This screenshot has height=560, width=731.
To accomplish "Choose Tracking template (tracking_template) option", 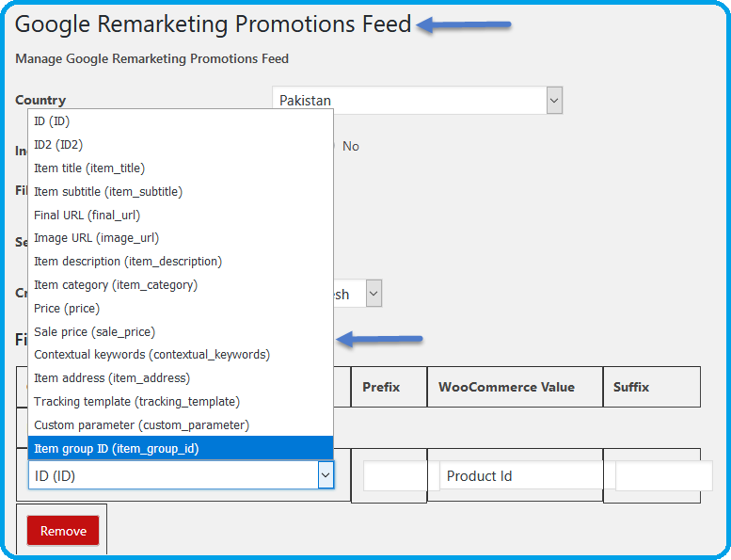I will coord(181,402).
